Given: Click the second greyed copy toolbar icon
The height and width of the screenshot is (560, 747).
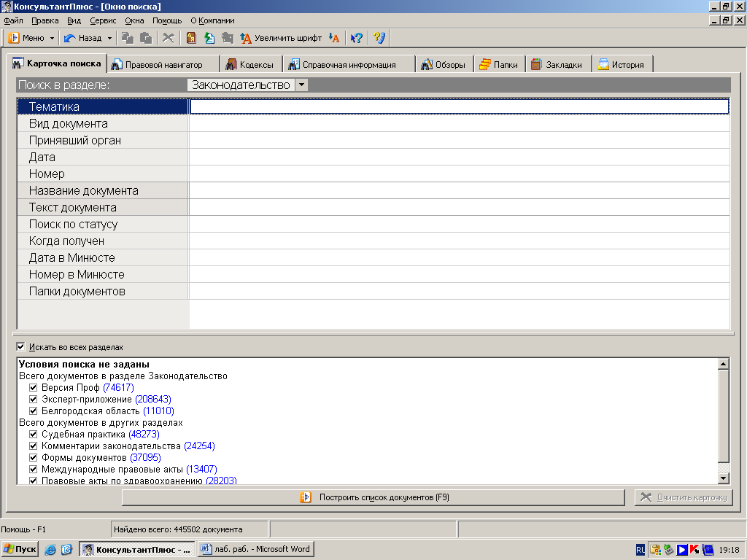Looking at the screenshot, I should (x=146, y=38).
